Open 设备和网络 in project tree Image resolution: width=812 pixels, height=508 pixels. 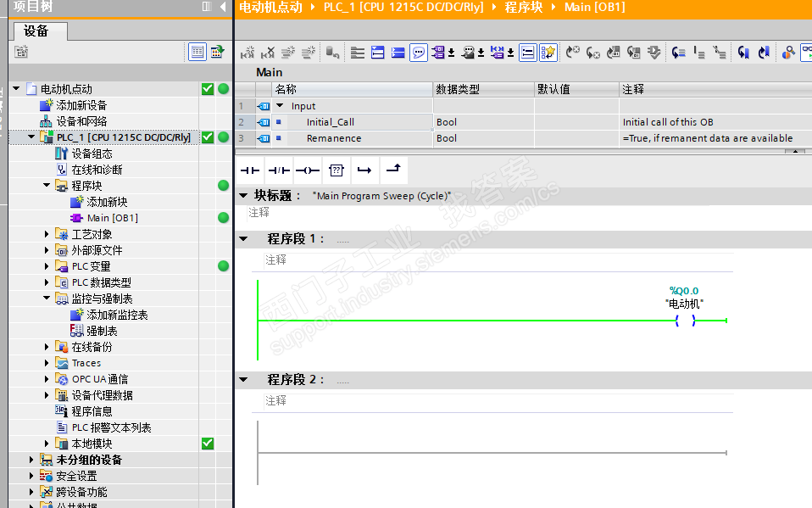81,121
